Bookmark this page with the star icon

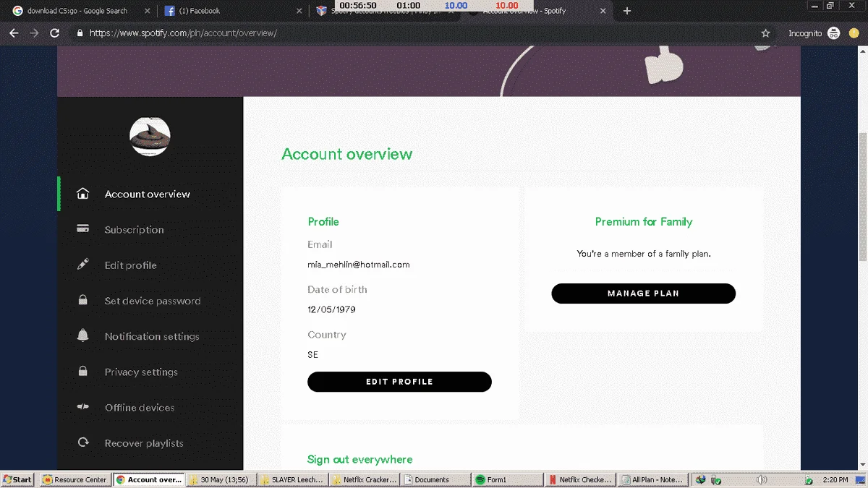[x=765, y=33]
